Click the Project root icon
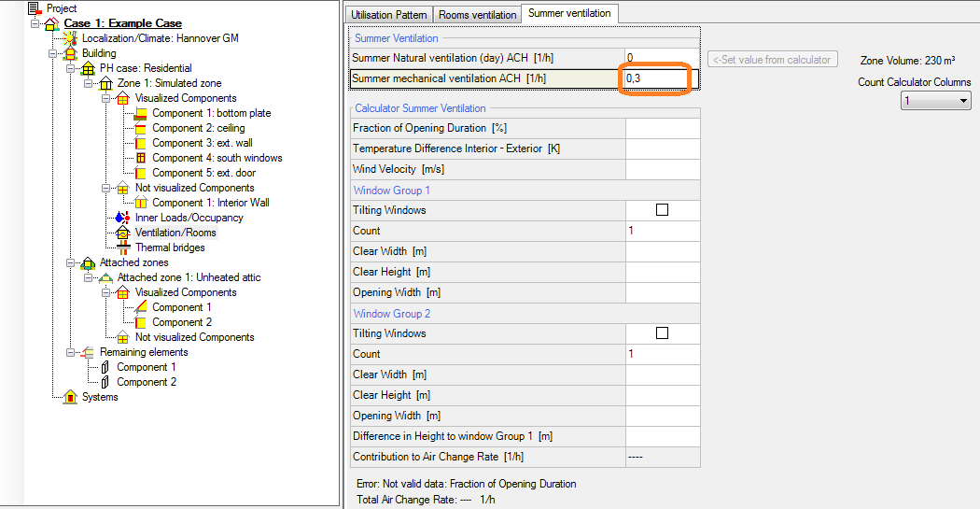The width and height of the screenshot is (980, 509). (35, 8)
